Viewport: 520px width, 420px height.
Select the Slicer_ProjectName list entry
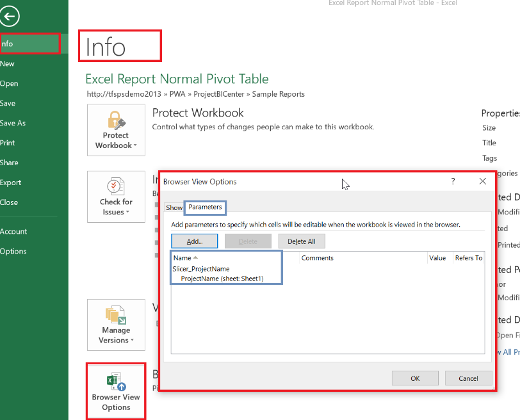201,269
